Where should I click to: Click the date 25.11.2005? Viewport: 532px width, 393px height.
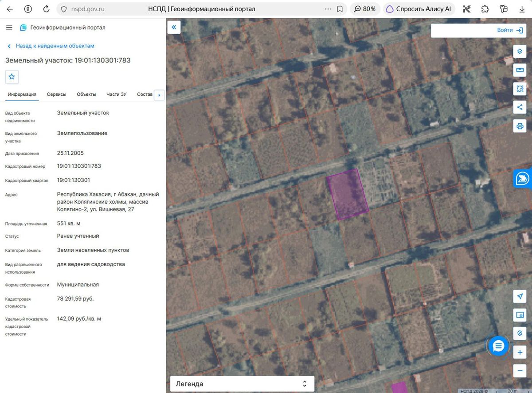tap(70, 153)
